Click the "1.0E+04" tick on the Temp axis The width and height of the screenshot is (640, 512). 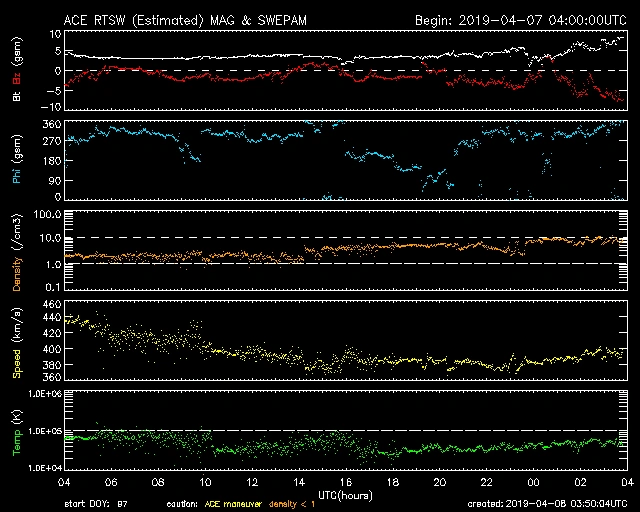coord(45,468)
